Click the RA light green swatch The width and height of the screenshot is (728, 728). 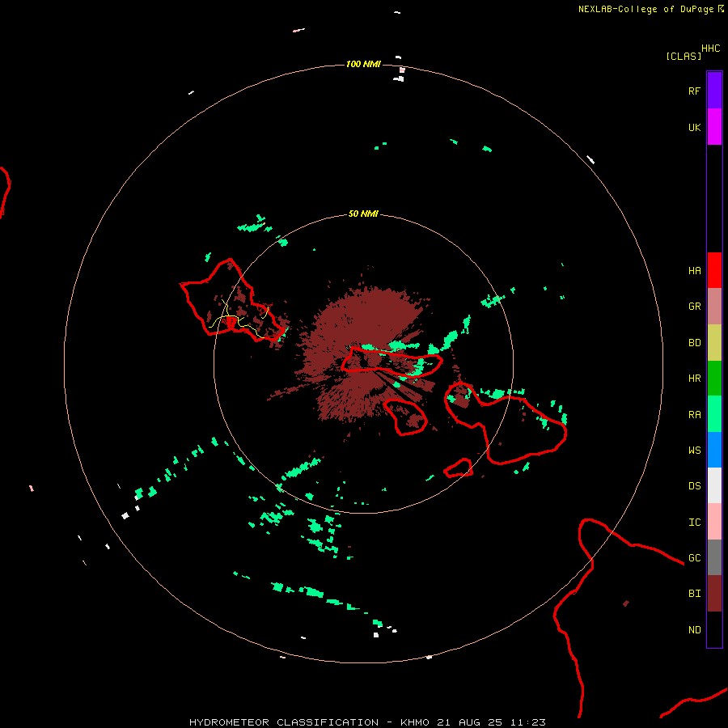[714, 414]
